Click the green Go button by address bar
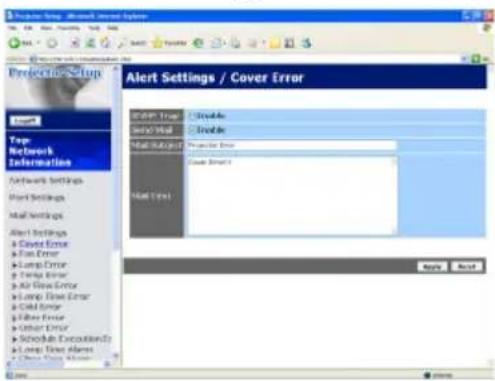This screenshot has width=495, height=381. 476,59
